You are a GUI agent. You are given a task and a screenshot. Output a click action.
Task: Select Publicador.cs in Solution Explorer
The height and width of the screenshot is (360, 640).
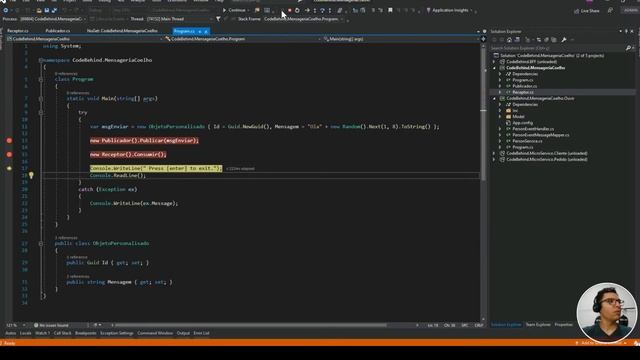coord(524,86)
